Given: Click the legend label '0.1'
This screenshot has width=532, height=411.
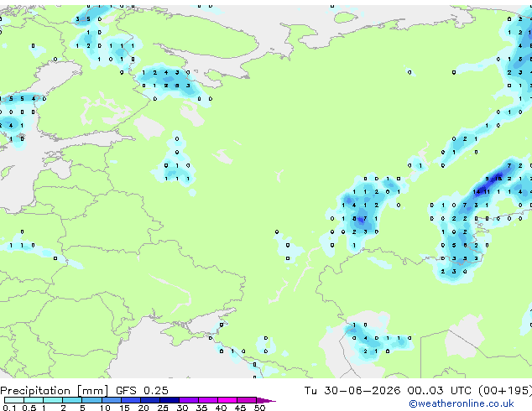Looking at the screenshot, I should click(9, 408).
